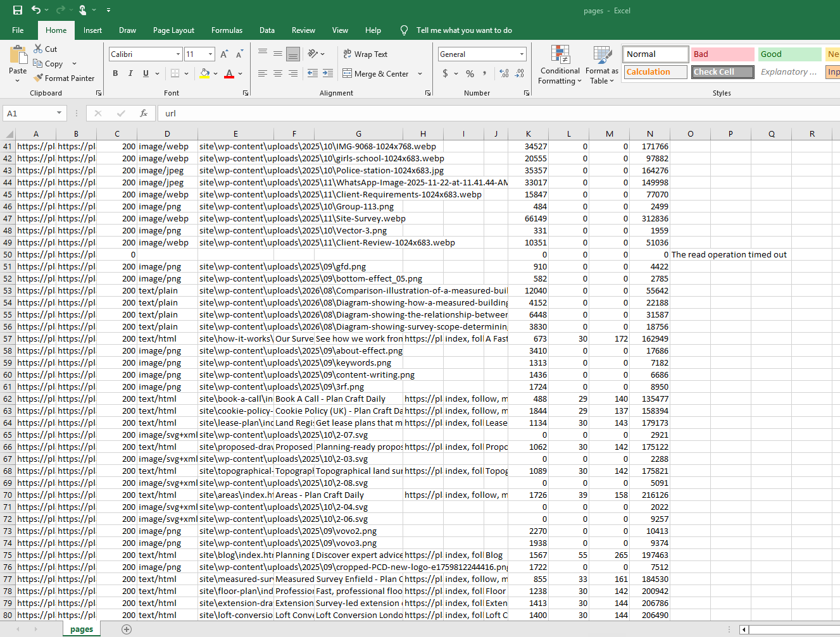Viewport: 840px width, 637px height.
Task: Click Insert Function fx icon
Action: pyautogui.click(x=144, y=113)
